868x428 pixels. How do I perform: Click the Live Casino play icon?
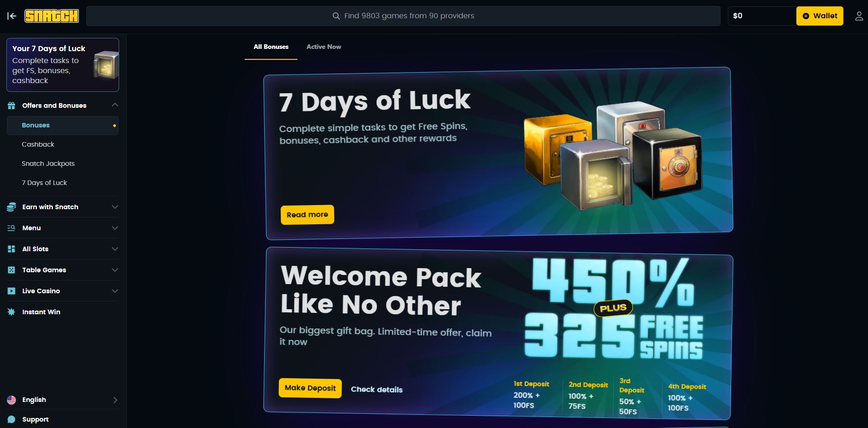click(11, 291)
